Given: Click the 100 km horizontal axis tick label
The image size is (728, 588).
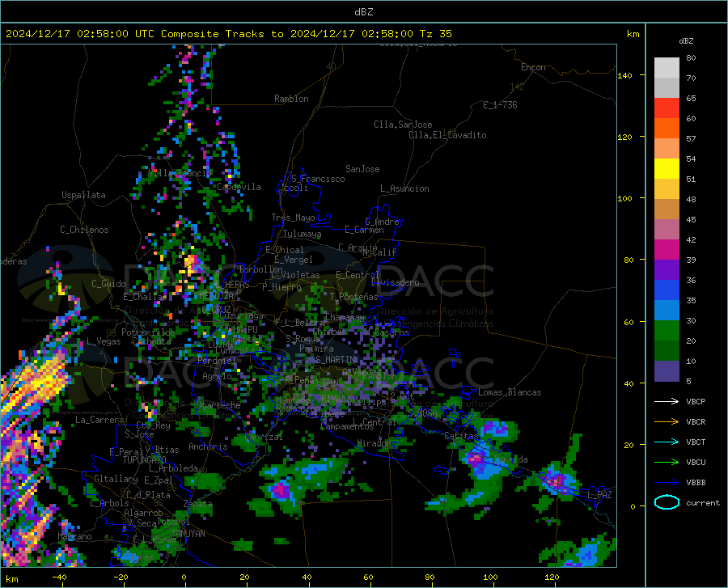Looking at the screenshot, I should (x=490, y=577).
